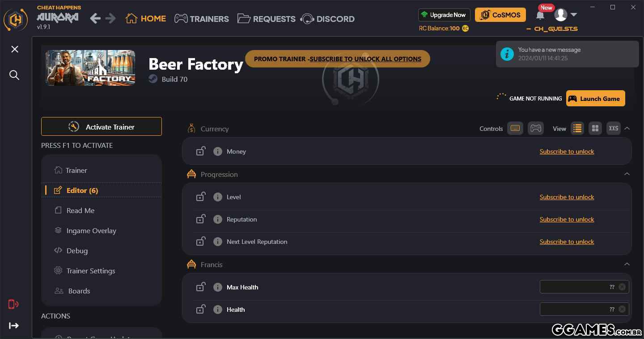Open the HOME tab
The width and height of the screenshot is (644, 339).
(146, 19)
